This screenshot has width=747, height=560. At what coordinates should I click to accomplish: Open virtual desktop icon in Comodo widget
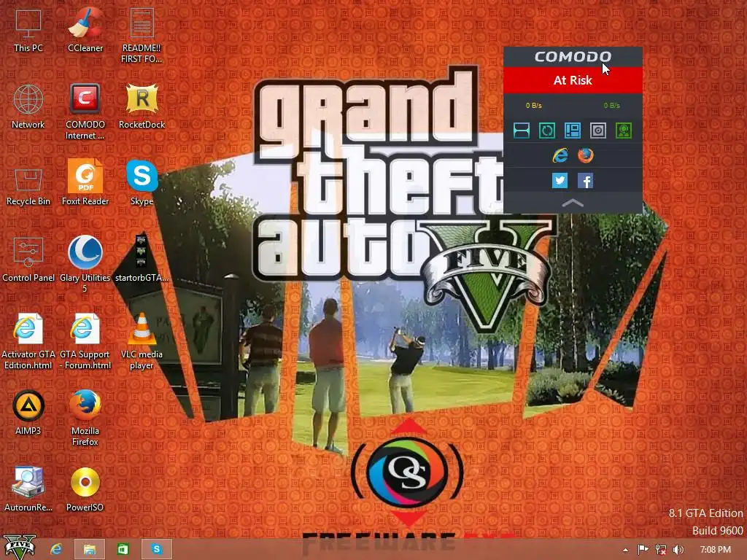573,131
